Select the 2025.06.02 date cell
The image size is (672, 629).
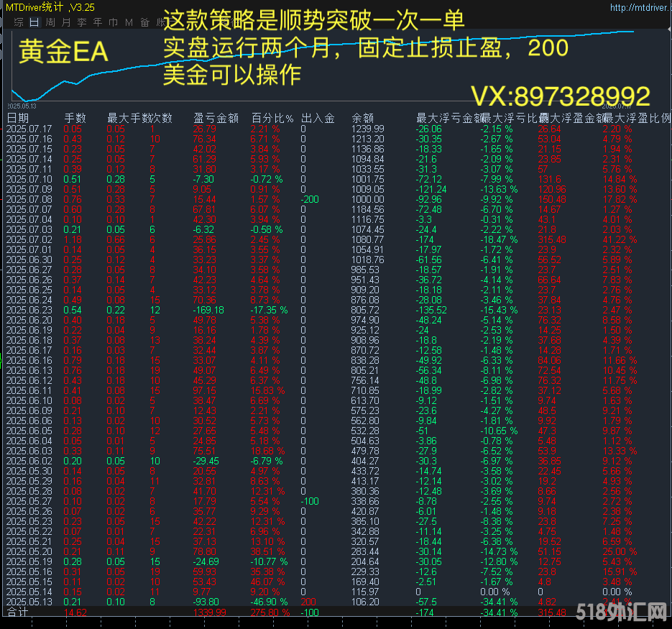(29, 461)
